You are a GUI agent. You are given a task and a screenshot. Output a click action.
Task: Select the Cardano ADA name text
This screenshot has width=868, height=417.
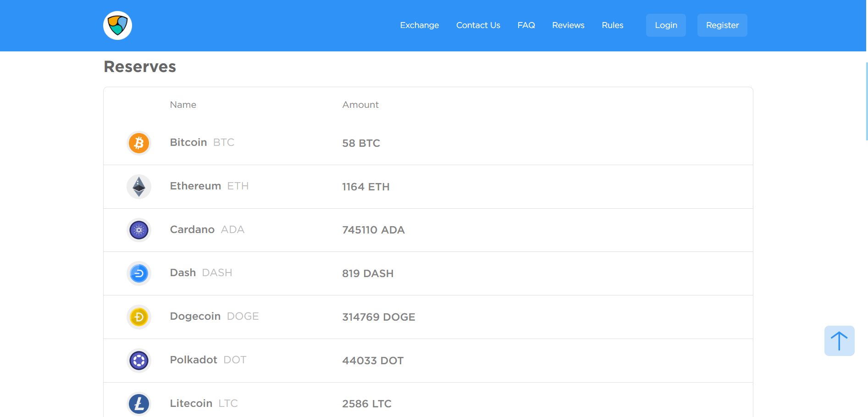(207, 229)
